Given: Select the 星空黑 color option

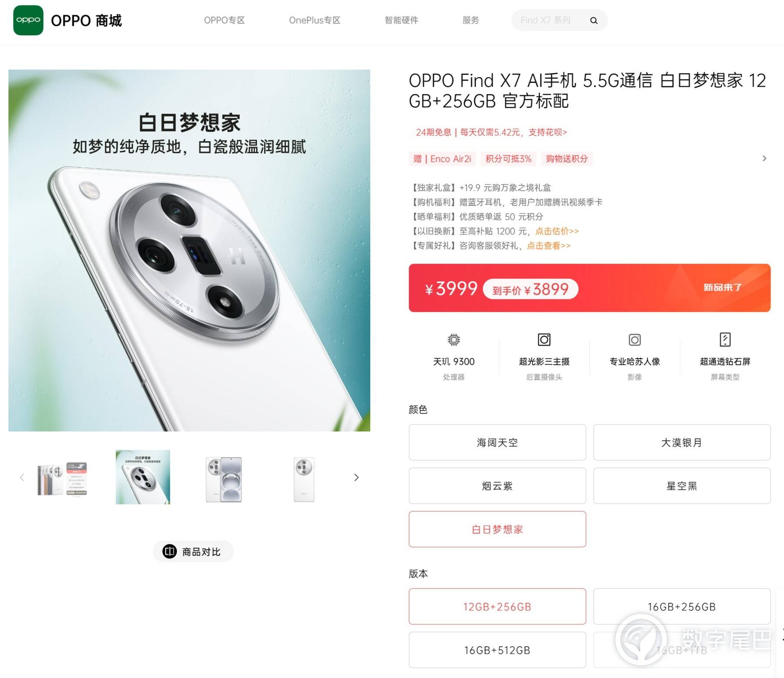Looking at the screenshot, I should tap(682, 486).
